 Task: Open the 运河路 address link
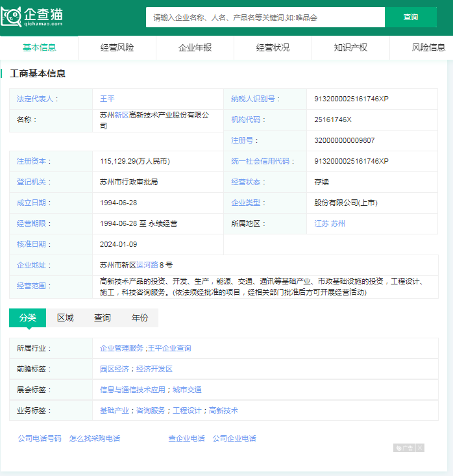147,265
